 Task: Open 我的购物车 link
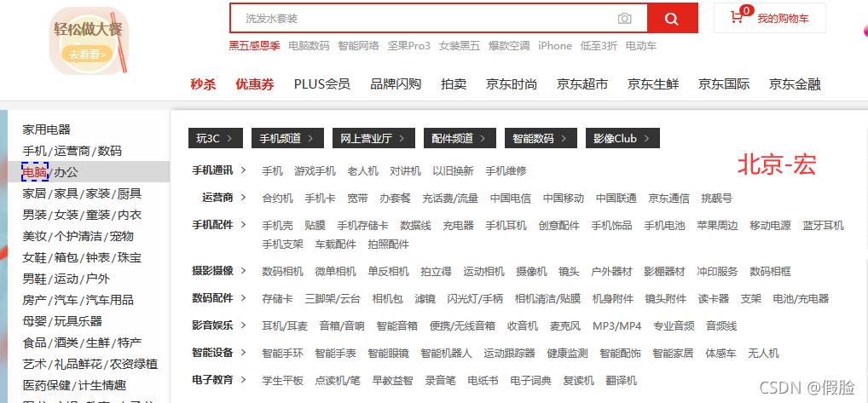pos(783,19)
